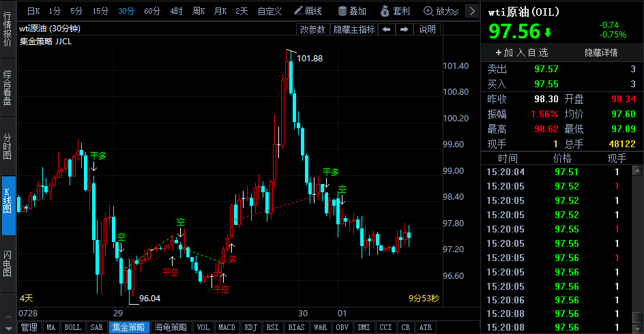Choose the 2天 period
The image size is (644, 334).
click(x=241, y=11)
